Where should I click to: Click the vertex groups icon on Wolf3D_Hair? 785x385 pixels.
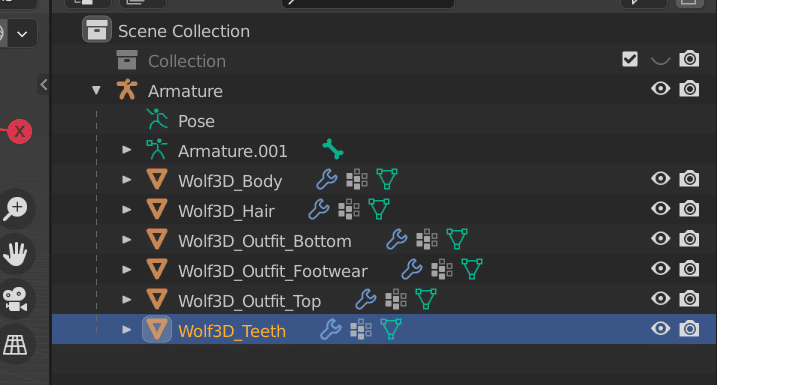[349, 209]
